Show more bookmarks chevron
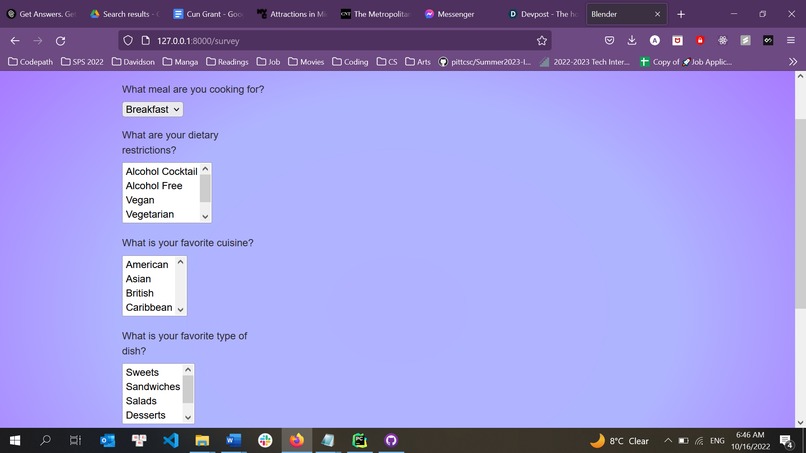The image size is (806, 453). (x=793, y=62)
